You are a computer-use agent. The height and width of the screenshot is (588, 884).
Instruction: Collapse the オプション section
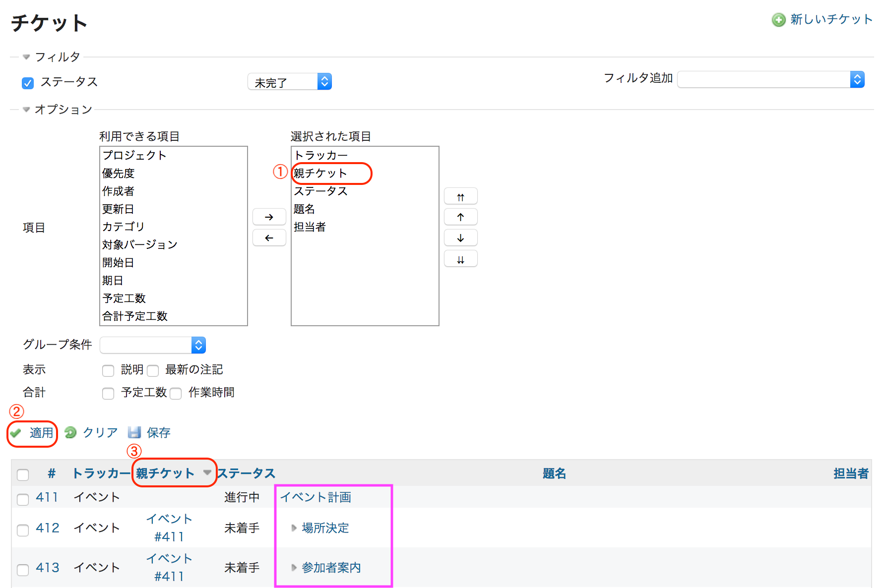click(x=58, y=110)
